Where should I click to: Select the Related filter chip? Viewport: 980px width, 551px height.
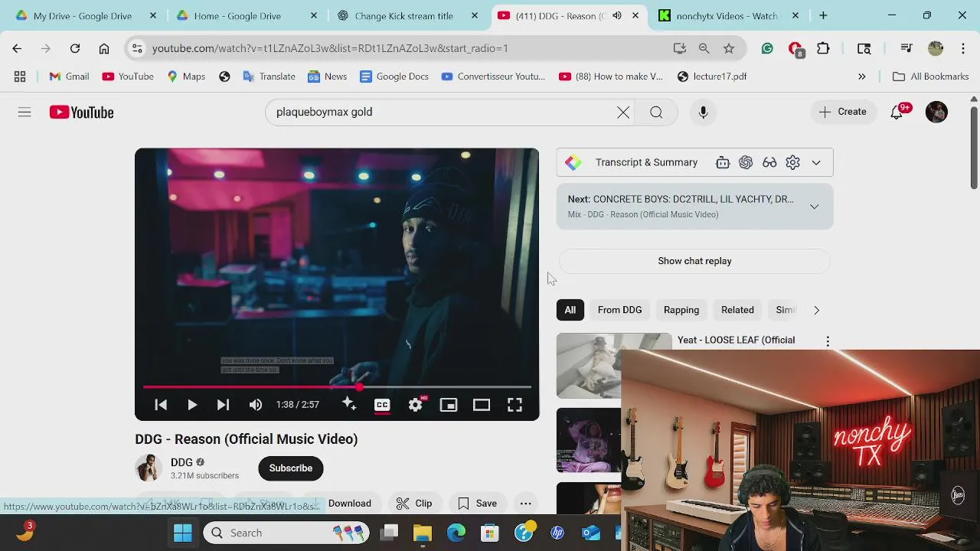pos(737,310)
